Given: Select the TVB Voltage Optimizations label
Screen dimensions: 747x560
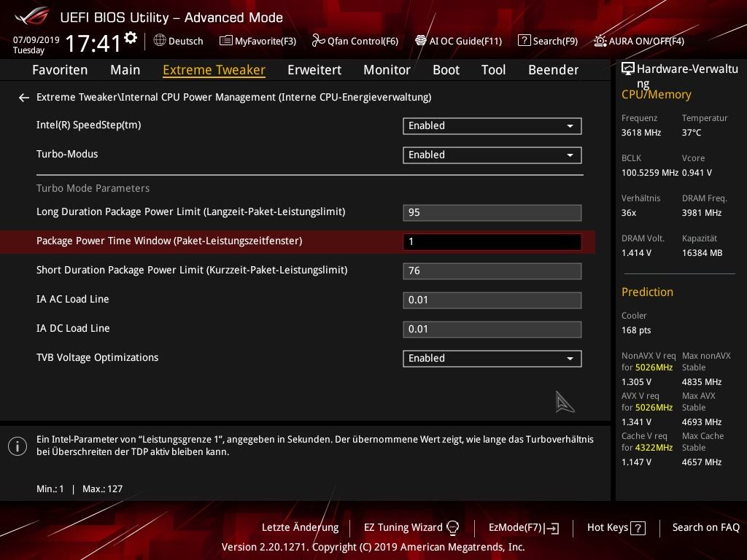Looking at the screenshot, I should 97,357.
